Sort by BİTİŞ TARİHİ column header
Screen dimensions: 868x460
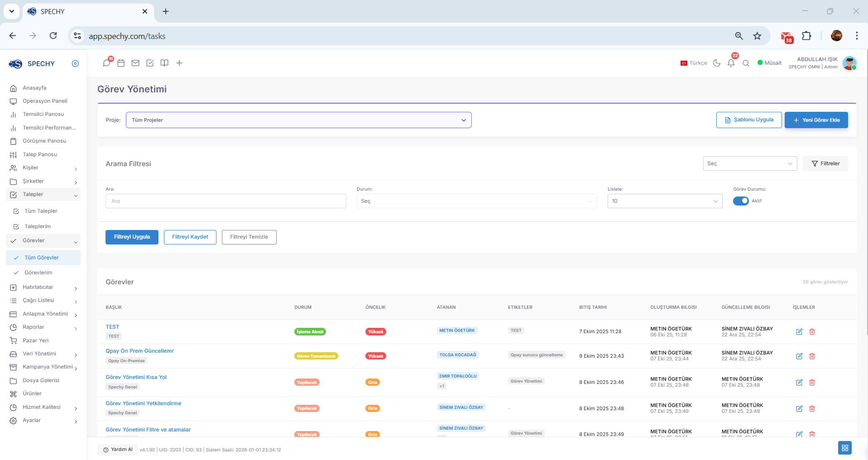point(593,307)
